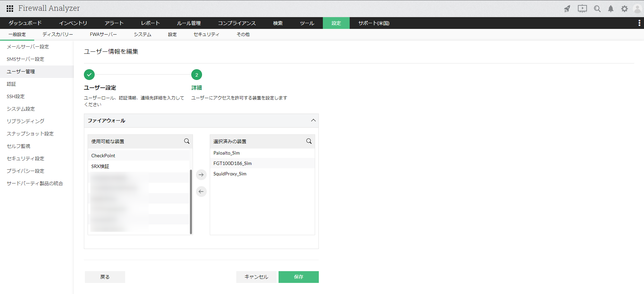Move selected device left with arrow button
Viewport: 644px width, 294px height.
(201, 192)
